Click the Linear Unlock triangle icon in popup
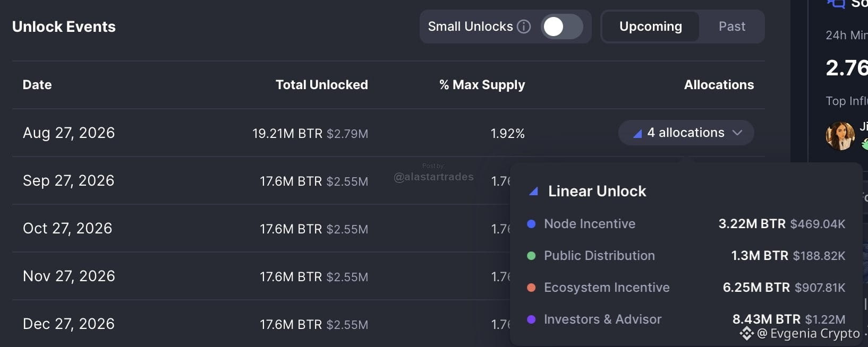This screenshot has height=347, width=868. point(534,192)
